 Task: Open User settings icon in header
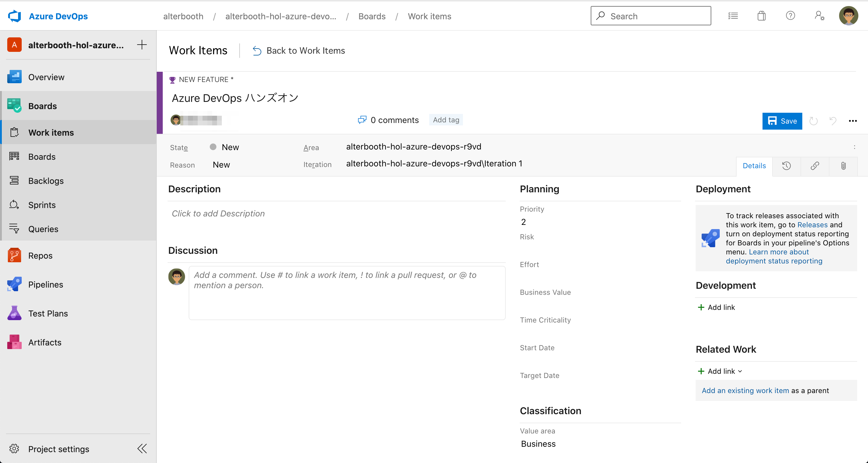click(819, 16)
